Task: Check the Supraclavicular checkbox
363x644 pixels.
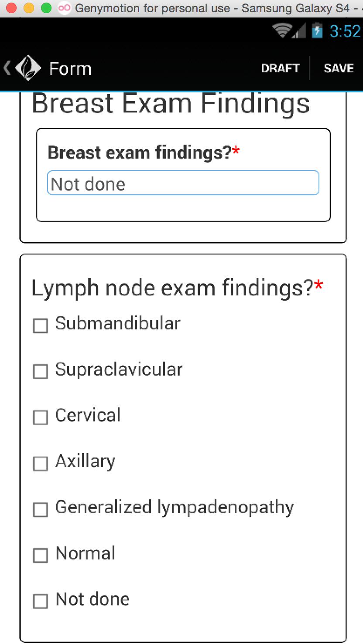Action: pos(41,371)
